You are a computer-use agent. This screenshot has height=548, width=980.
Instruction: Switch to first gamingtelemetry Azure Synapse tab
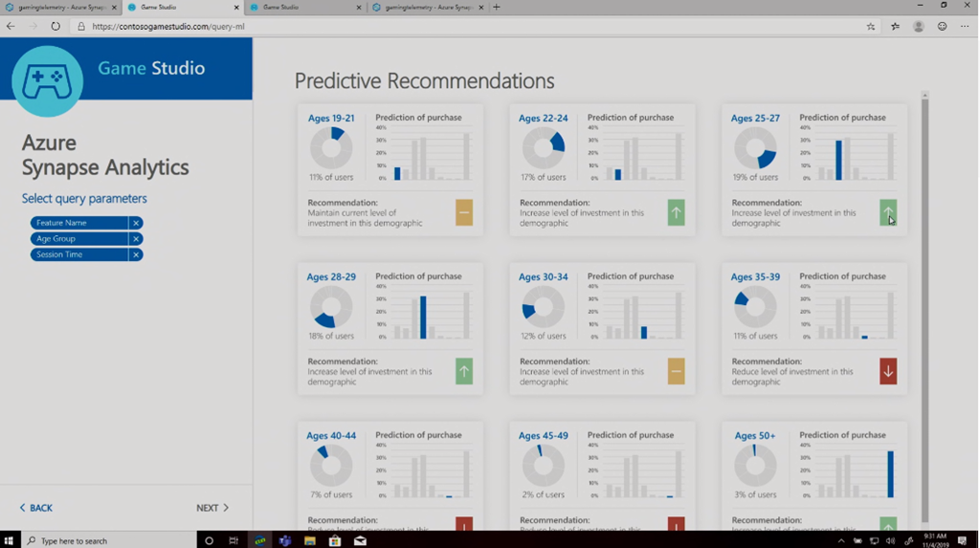pos(61,8)
